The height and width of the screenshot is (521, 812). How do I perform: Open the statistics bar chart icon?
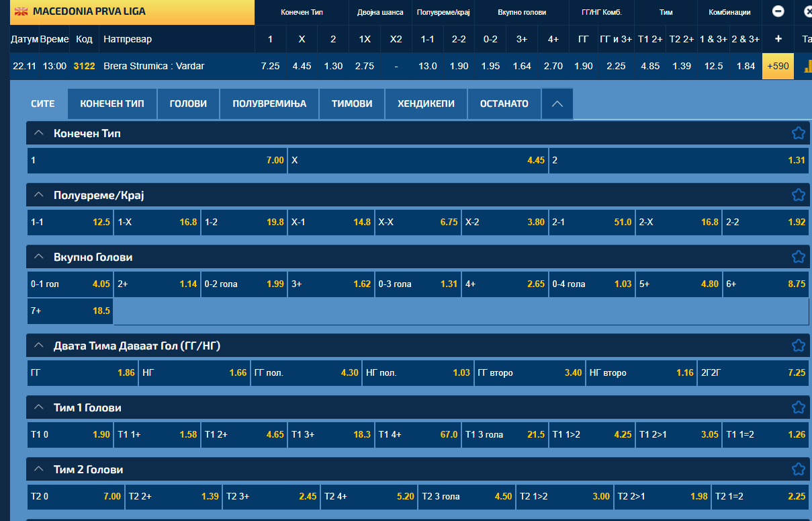(x=807, y=66)
